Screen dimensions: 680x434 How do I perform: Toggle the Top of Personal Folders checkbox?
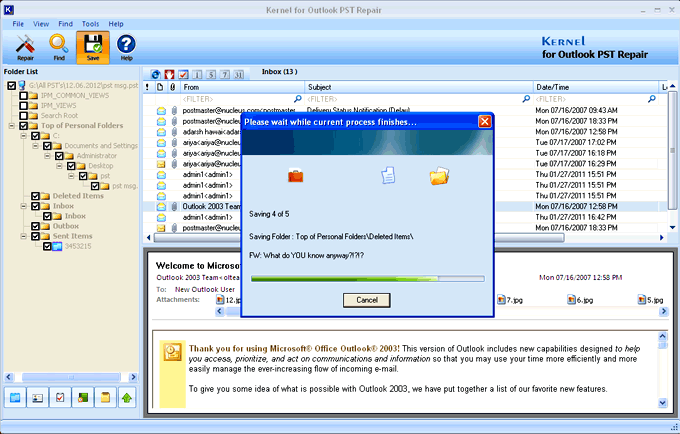click(x=23, y=126)
